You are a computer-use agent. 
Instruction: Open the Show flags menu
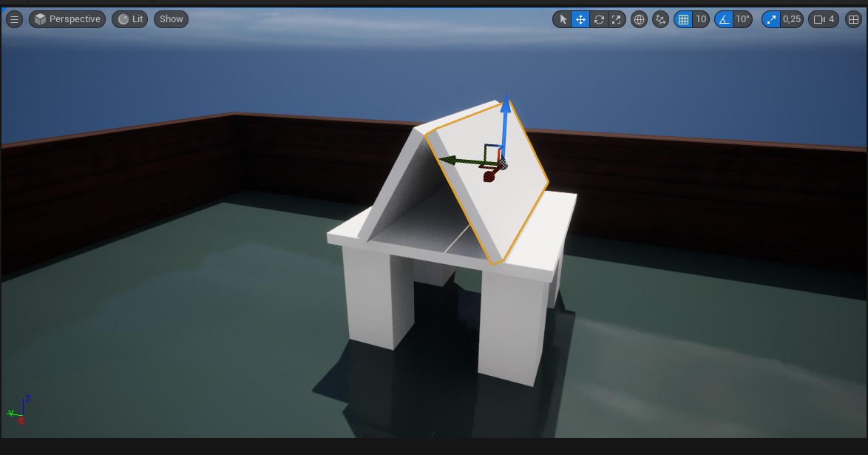click(x=171, y=19)
